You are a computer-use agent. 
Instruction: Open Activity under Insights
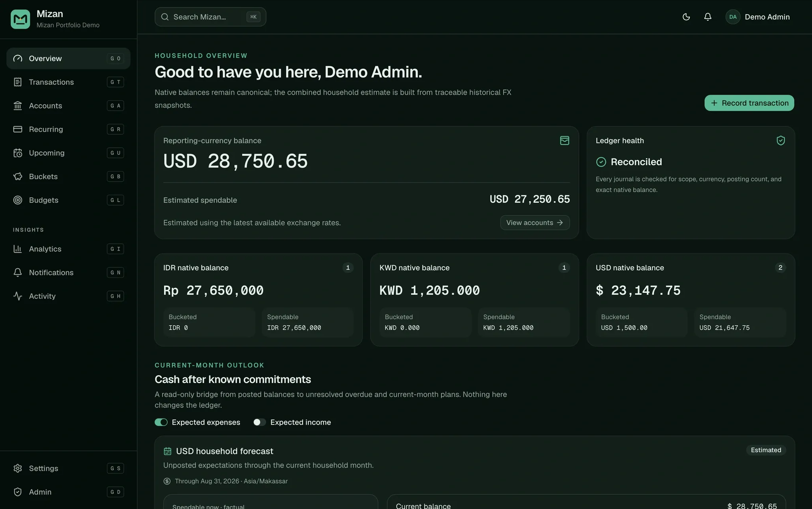click(68, 296)
